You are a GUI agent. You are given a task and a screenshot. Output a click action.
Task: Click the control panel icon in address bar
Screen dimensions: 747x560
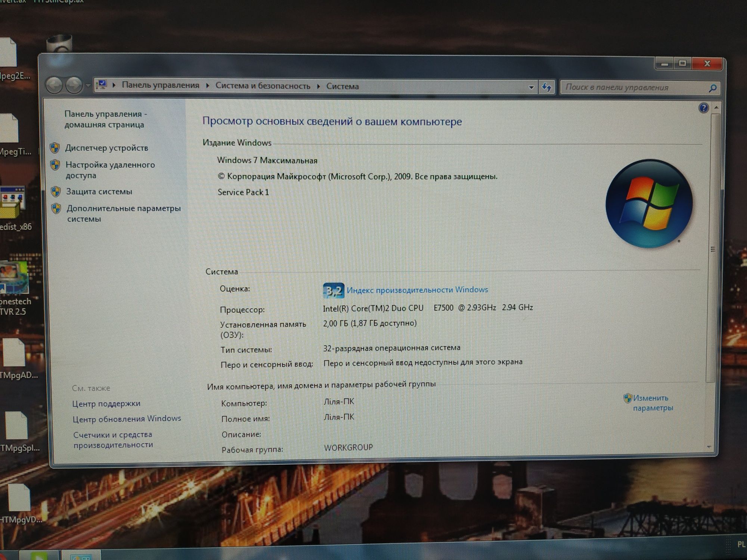pyautogui.click(x=102, y=85)
